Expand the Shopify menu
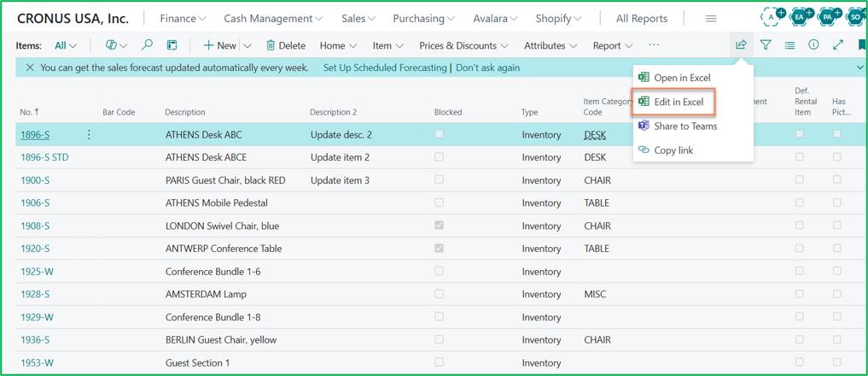 pyautogui.click(x=558, y=18)
